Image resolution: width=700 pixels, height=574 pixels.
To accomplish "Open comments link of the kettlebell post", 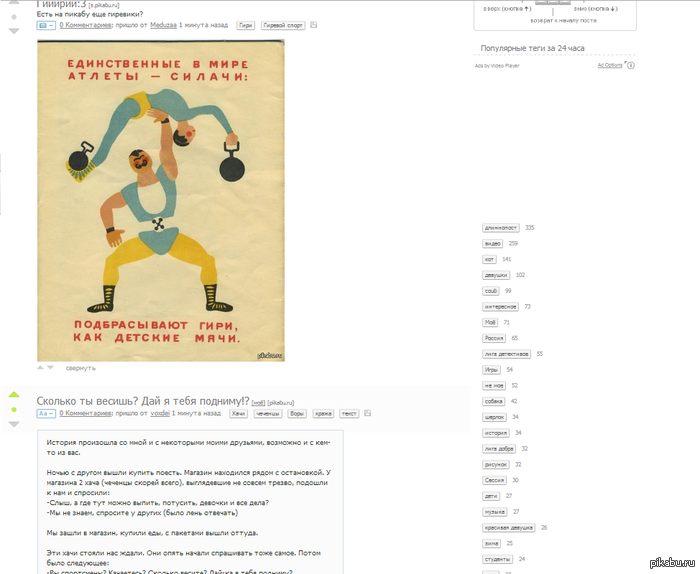I will click(86, 25).
